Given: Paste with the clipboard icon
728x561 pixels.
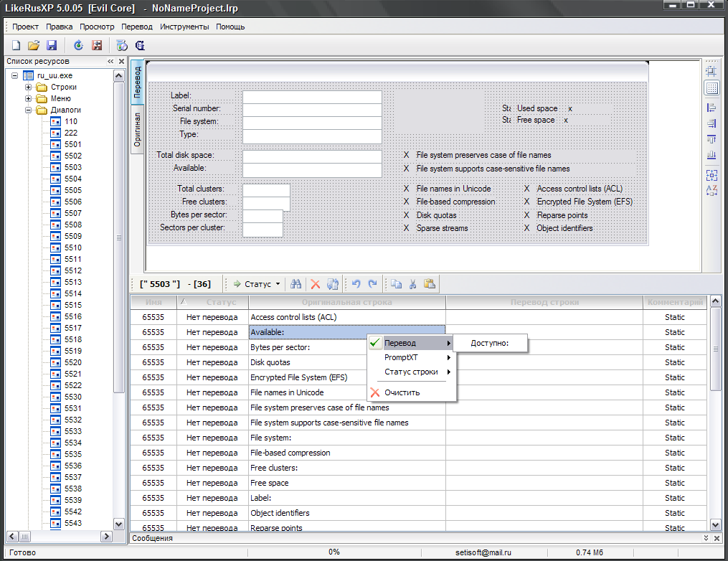Looking at the screenshot, I should click(430, 284).
